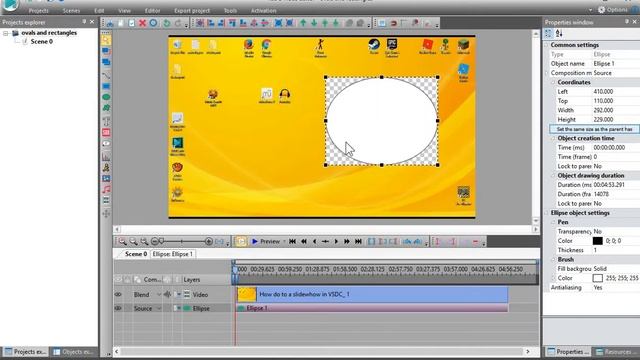Click the gray Redo arrow icon
Viewport: 640px width, 360px height.
point(178,23)
